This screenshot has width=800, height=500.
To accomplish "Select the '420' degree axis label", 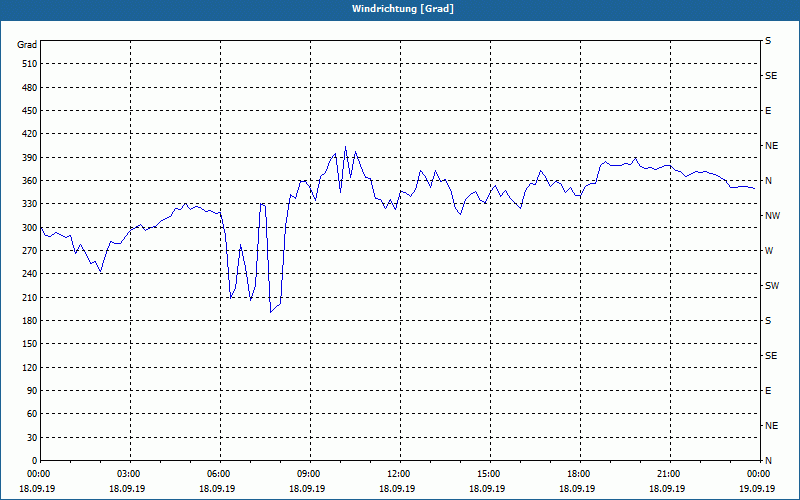I will click(30, 134).
